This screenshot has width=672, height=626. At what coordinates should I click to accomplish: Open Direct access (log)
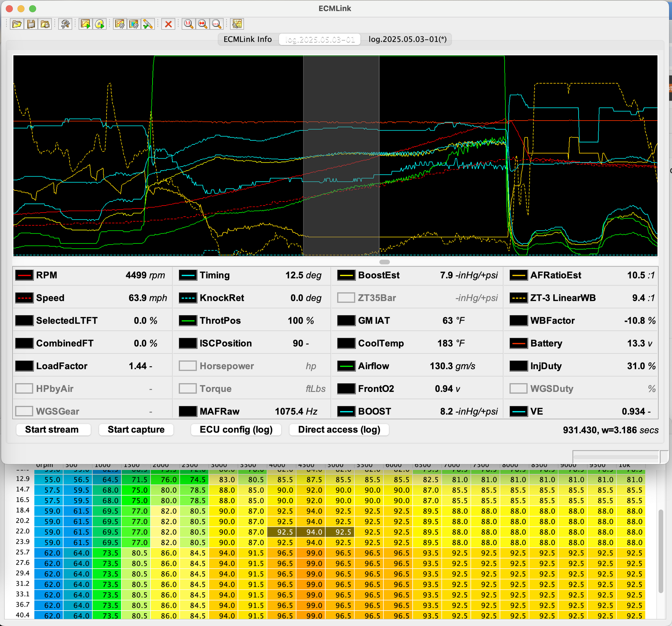tap(339, 430)
